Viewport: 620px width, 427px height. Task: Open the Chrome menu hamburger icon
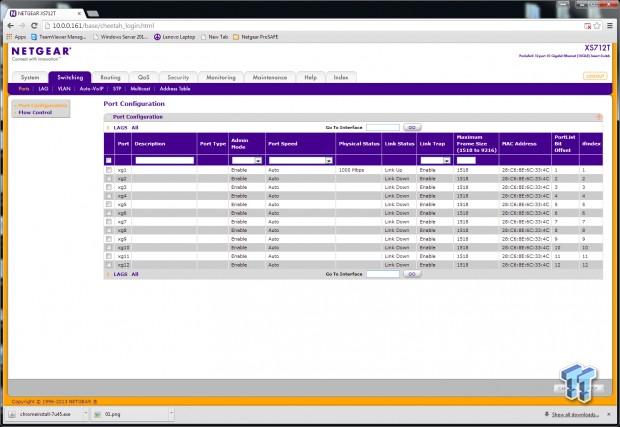pos(610,26)
